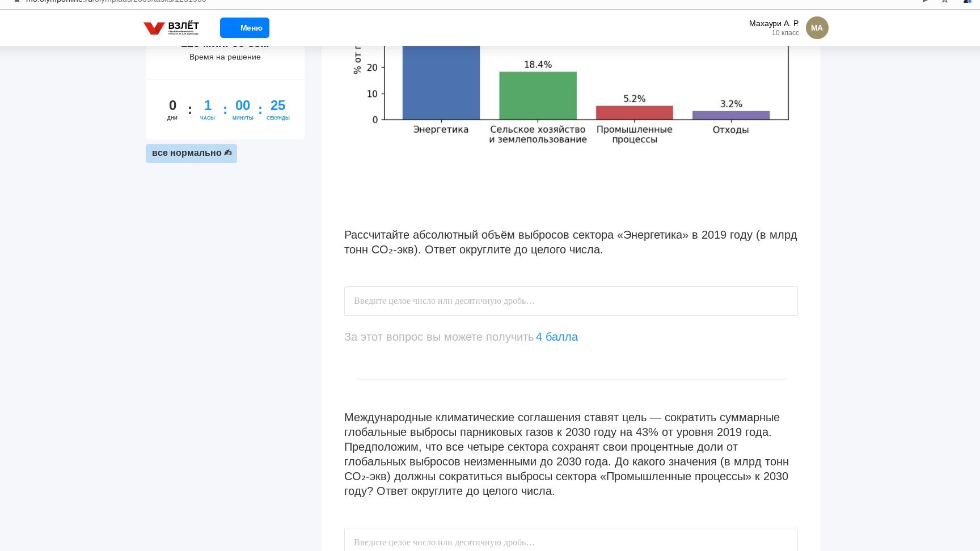Click the '3.2%' value label
Screen dimensions: 980x551
731,104
